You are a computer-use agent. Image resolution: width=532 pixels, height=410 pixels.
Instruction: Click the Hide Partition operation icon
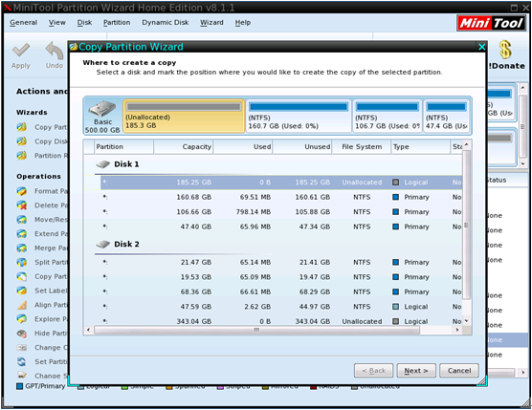(22, 334)
